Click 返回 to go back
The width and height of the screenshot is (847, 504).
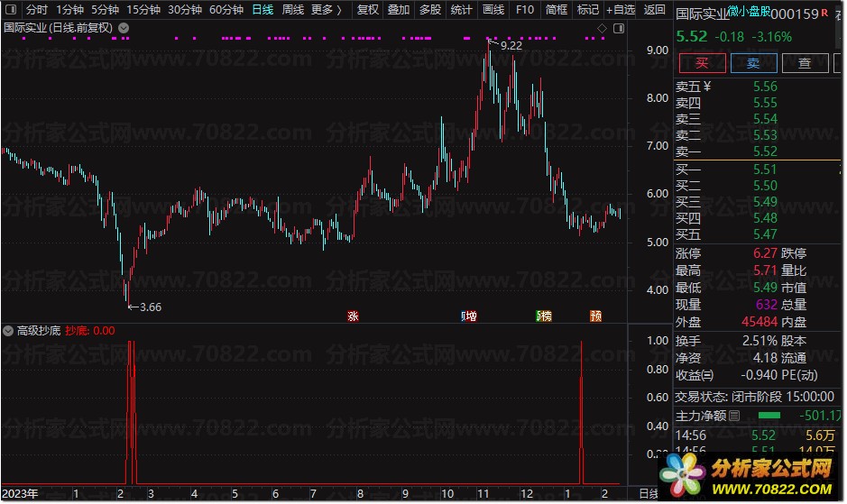(x=655, y=9)
